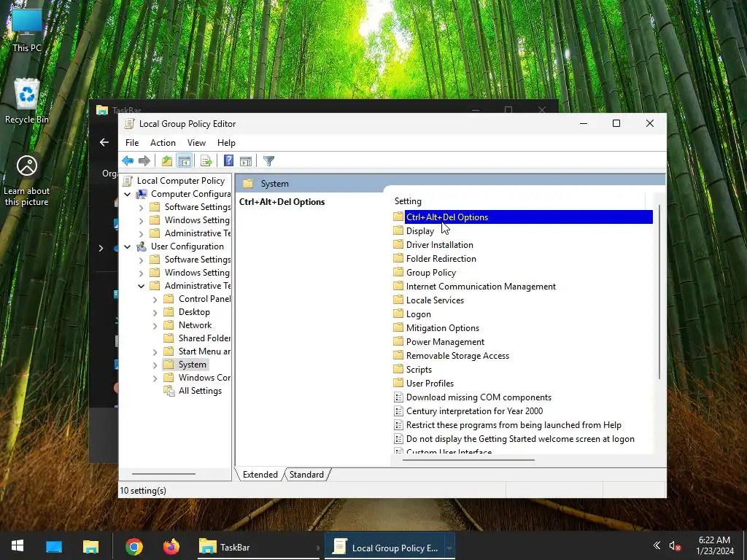Viewport: 747px width, 560px height.
Task: Launch Google Chrome from the taskbar
Action: [134, 547]
